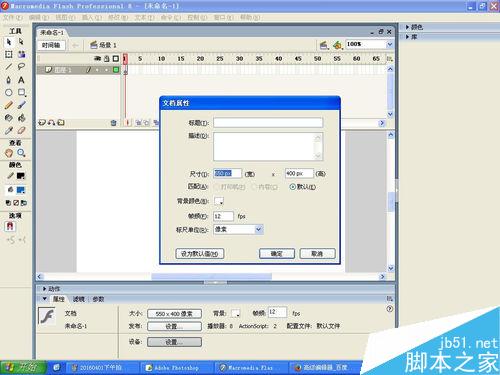This screenshot has height=375, width=500.
Task: Click the Swap Colors icon
Action: pyautogui.click(x=24, y=203)
